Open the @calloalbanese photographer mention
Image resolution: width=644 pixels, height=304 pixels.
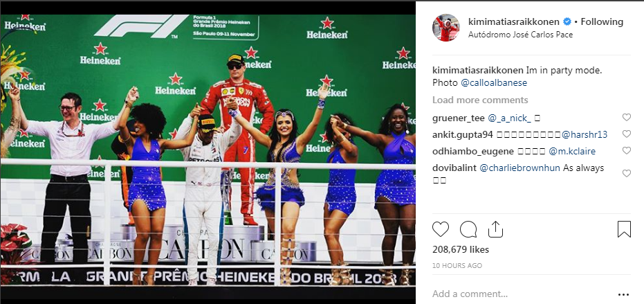coord(494,82)
